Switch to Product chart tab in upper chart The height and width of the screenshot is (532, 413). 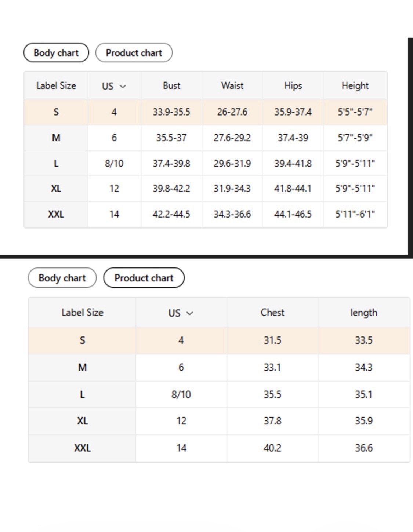134,52
